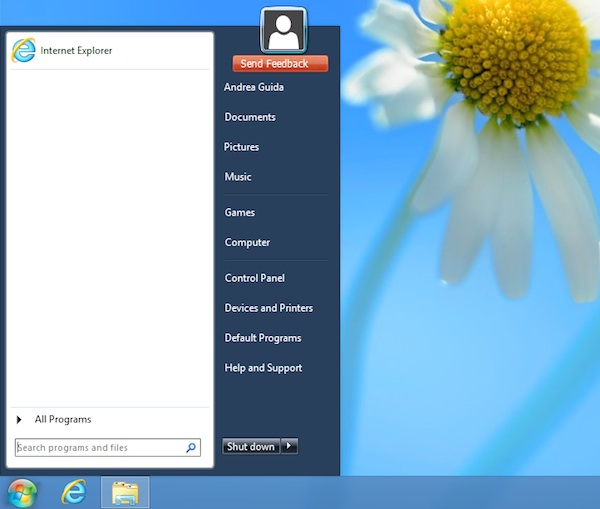Open Documents from the Start menu

tap(250, 117)
